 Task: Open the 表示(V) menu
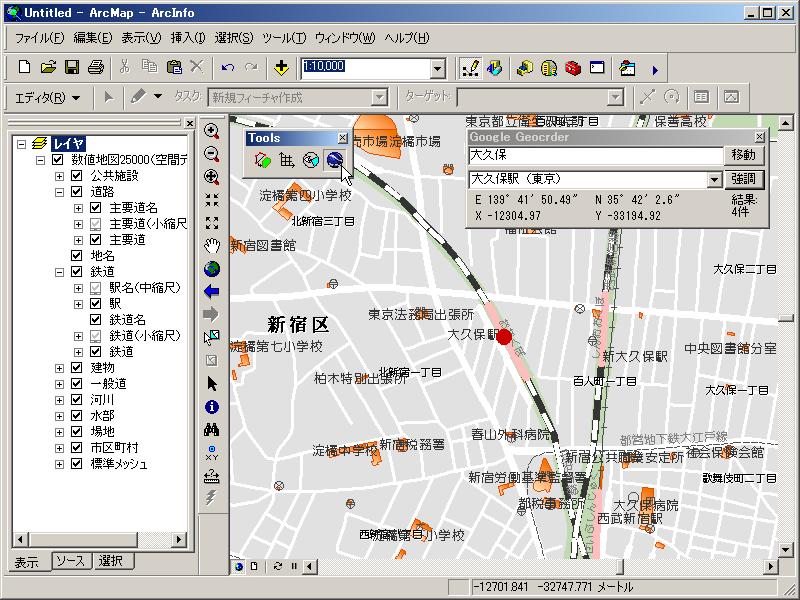point(141,38)
